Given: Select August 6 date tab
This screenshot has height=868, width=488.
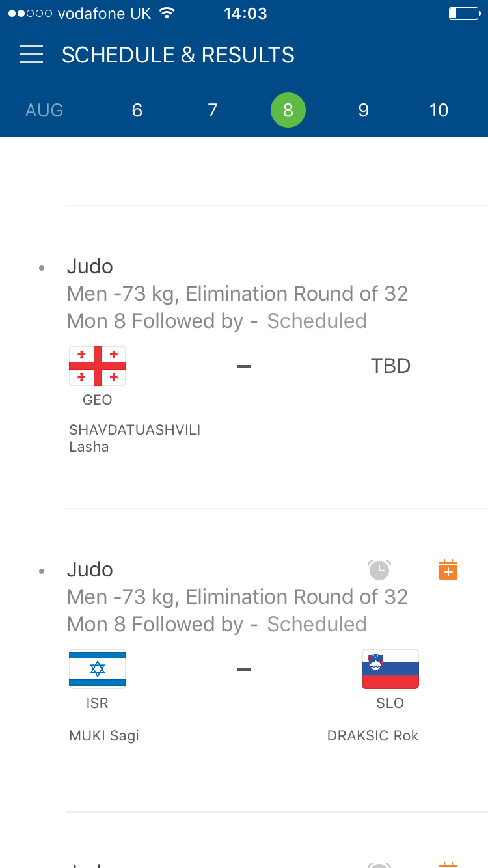Looking at the screenshot, I should (137, 111).
